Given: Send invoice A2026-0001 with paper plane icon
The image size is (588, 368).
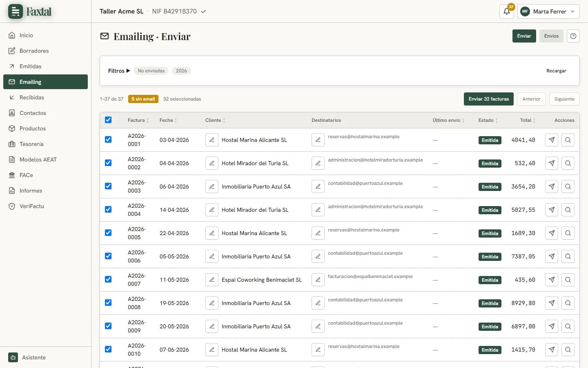Looking at the screenshot, I should (552, 140).
